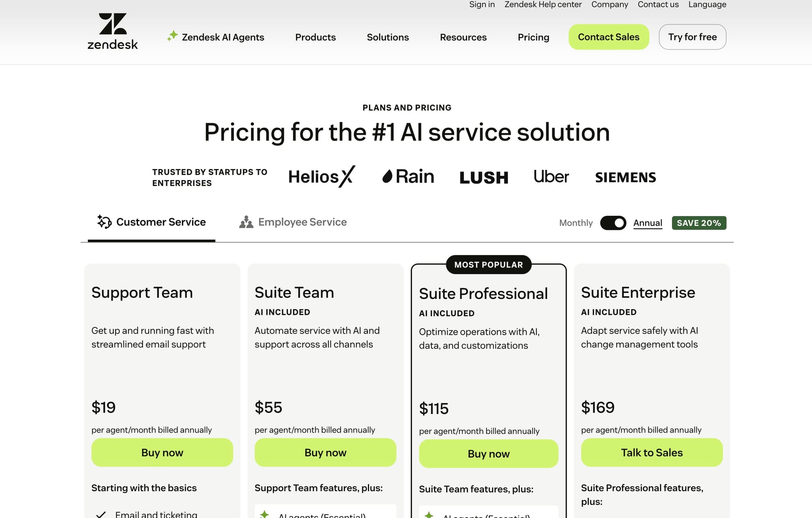Click the SIEMENS logo
The width and height of the screenshot is (812, 518).
click(625, 177)
